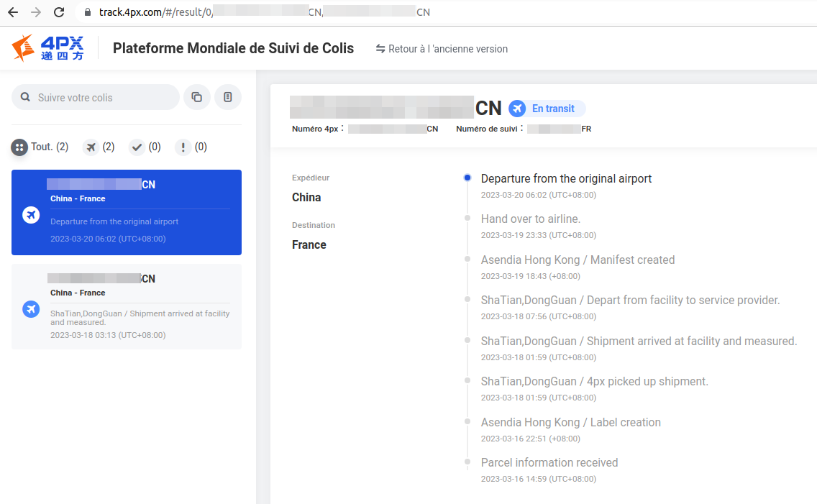The image size is (817, 504).
Task: Click the browser address bar URL
Action: [x=265, y=12]
